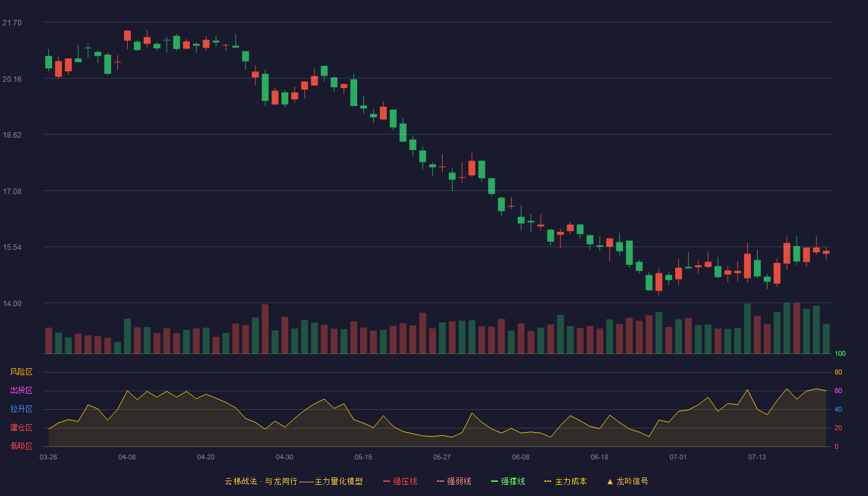Click the 建仓区 zone label
The width and height of the screenshot is (868, 496).
click(21, 428)
